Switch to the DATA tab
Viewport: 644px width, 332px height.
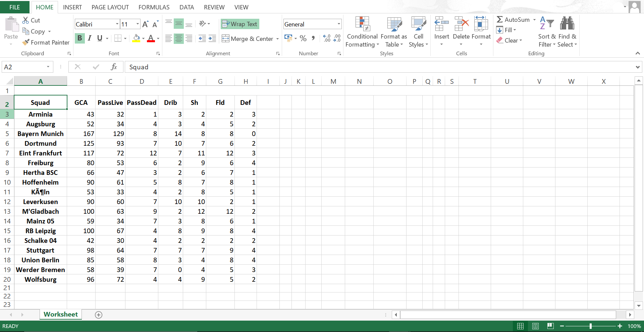coord(186,7)
